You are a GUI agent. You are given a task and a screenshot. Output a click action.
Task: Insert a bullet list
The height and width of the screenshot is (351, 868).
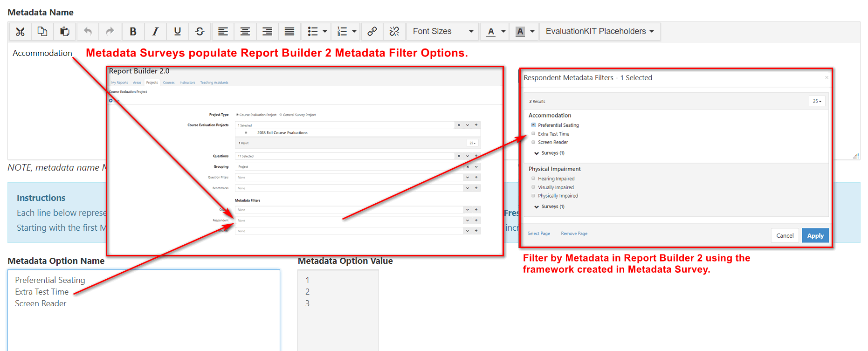point(313,32)
